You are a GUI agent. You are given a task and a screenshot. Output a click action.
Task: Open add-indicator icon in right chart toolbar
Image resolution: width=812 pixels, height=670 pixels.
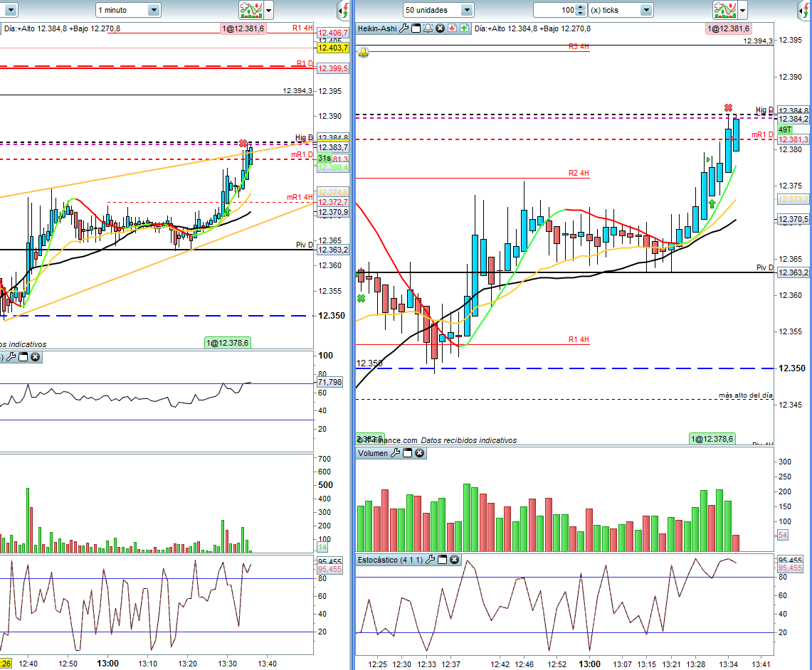pos(724,10)
